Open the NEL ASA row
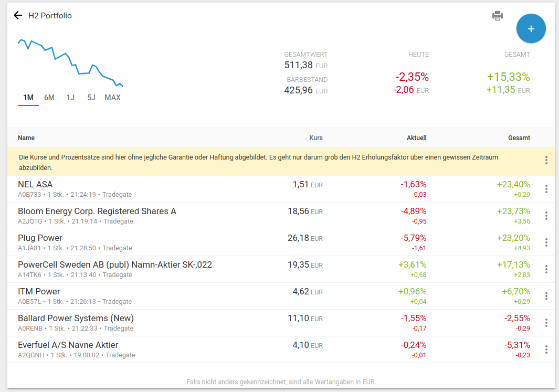Image resolution: width=559 pixels, height=392 pixels. pos(281,189)
